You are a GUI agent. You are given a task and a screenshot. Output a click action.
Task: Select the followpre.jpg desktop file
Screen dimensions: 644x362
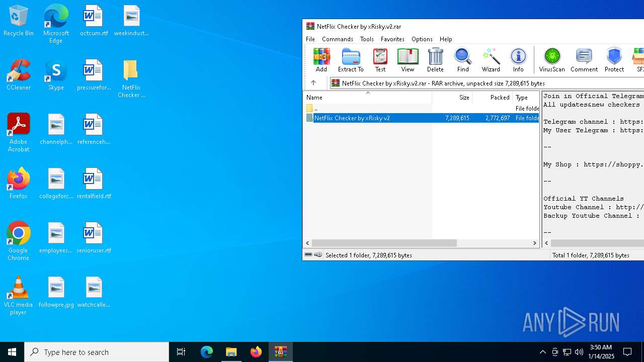[x=56, y=292]
